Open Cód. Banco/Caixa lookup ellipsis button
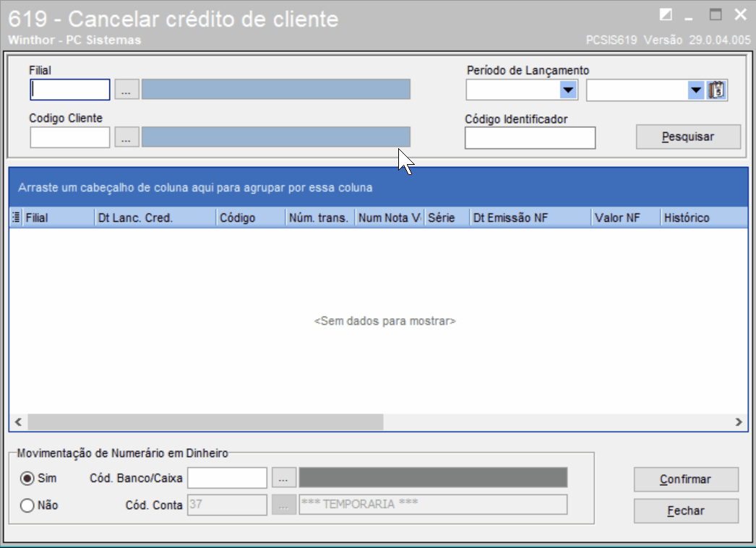The width and height of the screenshot is (756, 548). 283,478
